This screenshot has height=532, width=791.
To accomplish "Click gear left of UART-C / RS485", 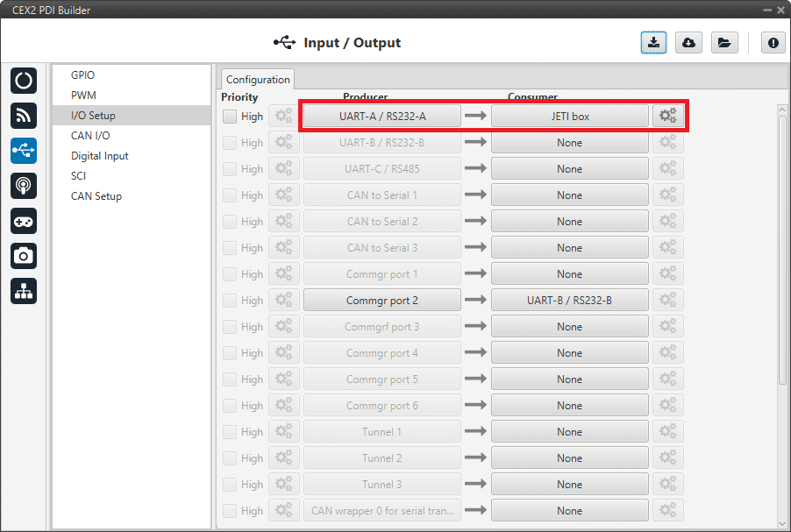I will pyautogui.click(x=284, y=168).
